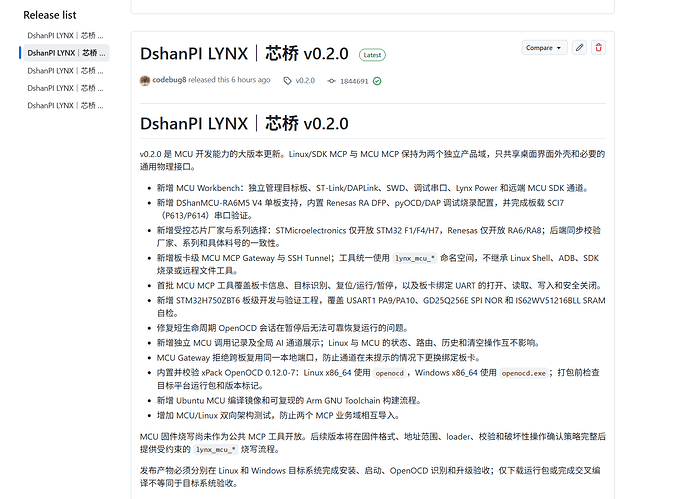Click the paragraph starting 'MCU 固件烧写'
This screenshot has width=687, height=499.
point(373,443)
